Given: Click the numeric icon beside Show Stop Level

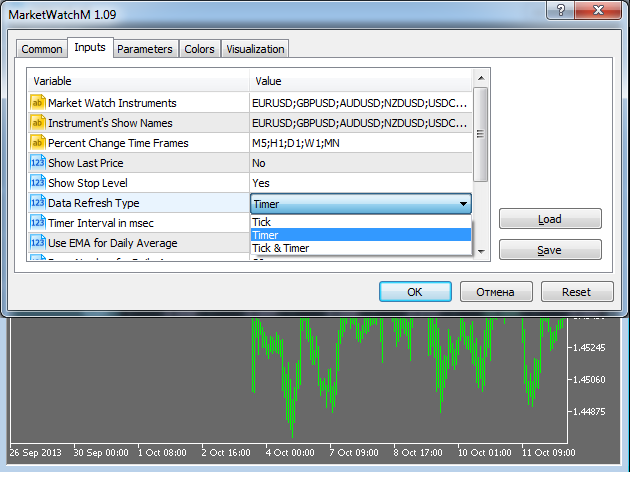Looking at the screenshot, I should pos(38,183).
